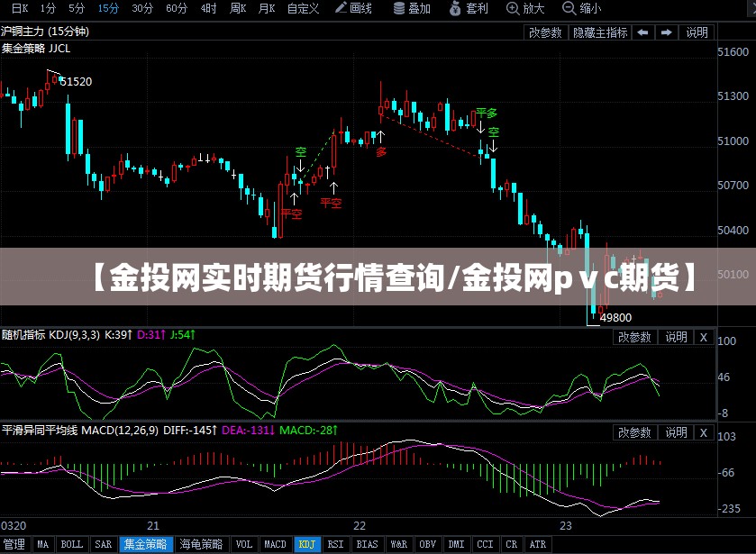This screenshot has height=554, width=756.
Task: Click the DEA:-131 value
Action: coord(248,430)
